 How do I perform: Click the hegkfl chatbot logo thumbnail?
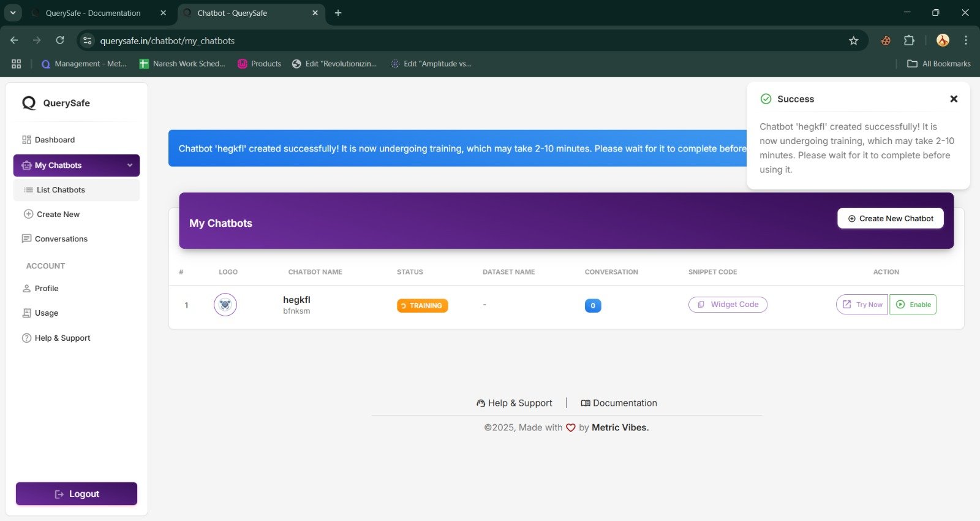click(x=225, y=305)
